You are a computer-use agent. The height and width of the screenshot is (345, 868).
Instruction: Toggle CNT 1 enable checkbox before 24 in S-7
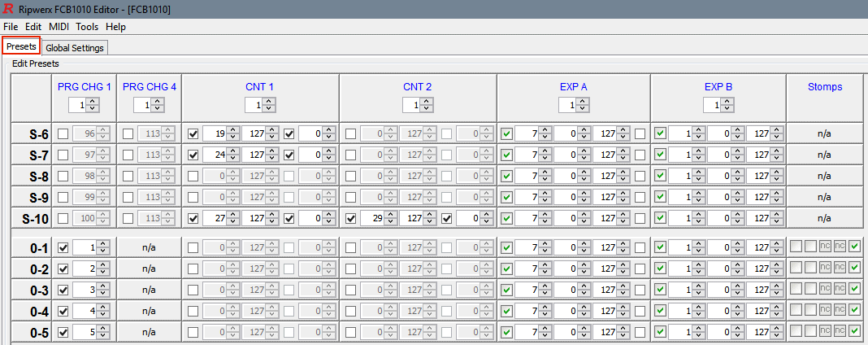tap(193, 155)
